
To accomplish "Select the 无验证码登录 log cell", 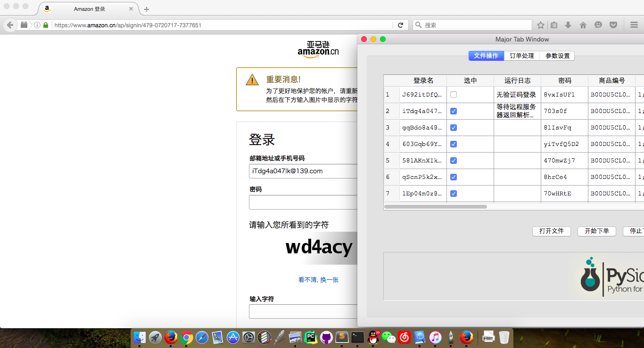I will (x=518, y=95).
